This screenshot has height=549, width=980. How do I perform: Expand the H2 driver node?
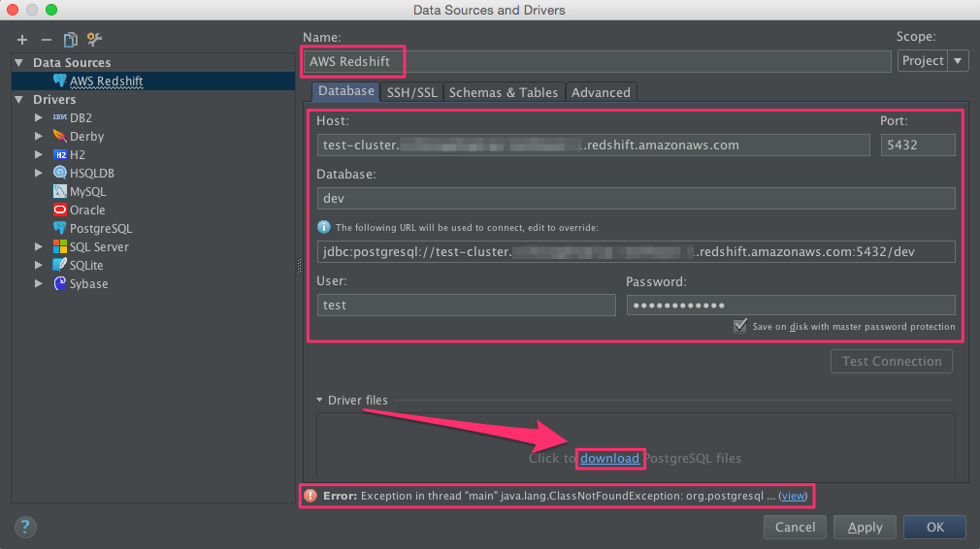(38, 154)
